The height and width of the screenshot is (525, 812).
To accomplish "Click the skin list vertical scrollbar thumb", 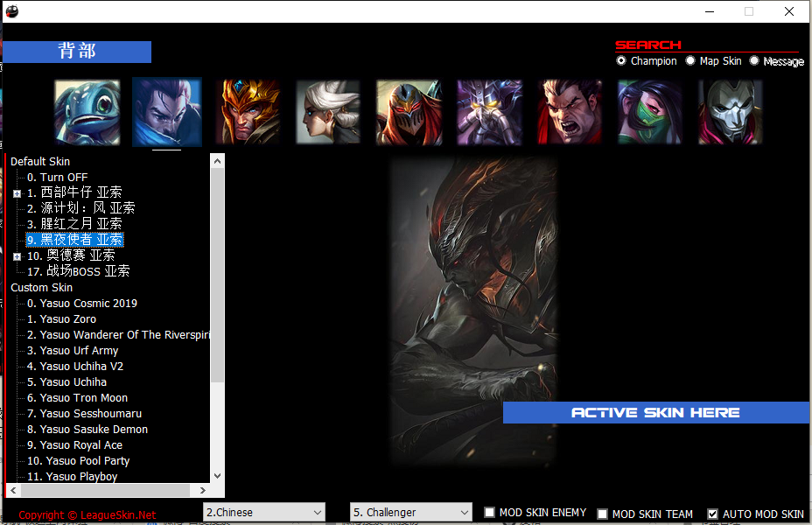I will [218, 276].
